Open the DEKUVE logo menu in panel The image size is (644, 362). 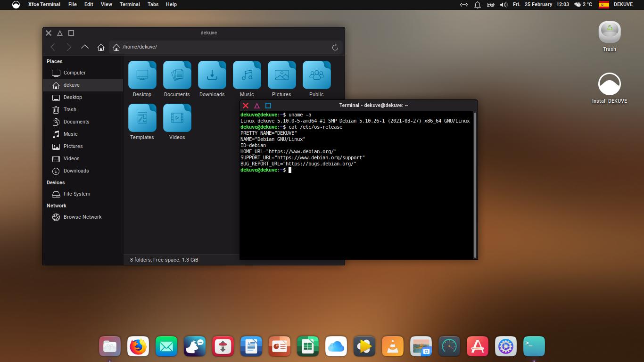coord(16,5)
